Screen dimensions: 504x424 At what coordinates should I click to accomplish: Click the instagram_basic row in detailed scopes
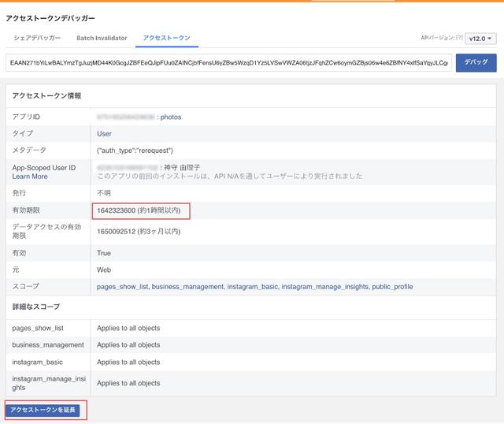pos(250,362)
